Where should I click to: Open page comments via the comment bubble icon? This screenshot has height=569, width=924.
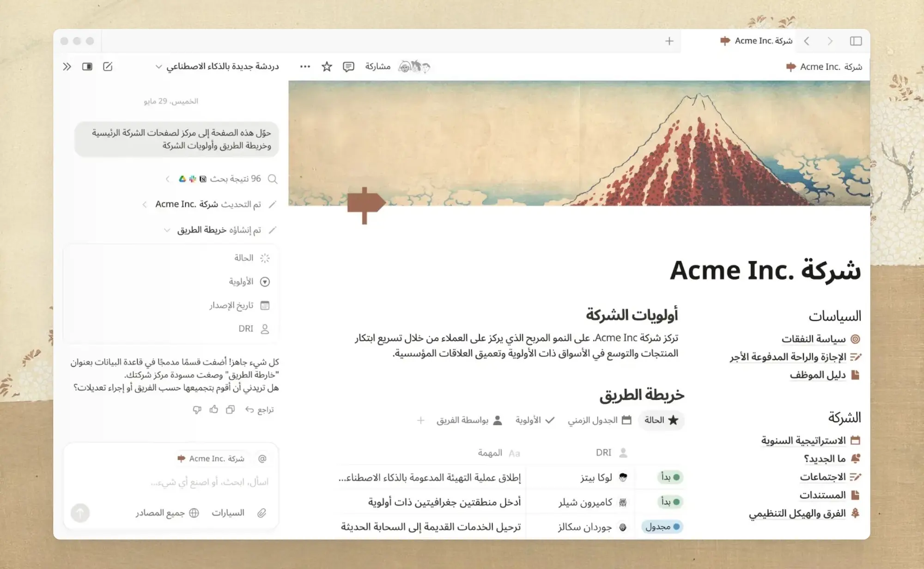tap(348, 66)
